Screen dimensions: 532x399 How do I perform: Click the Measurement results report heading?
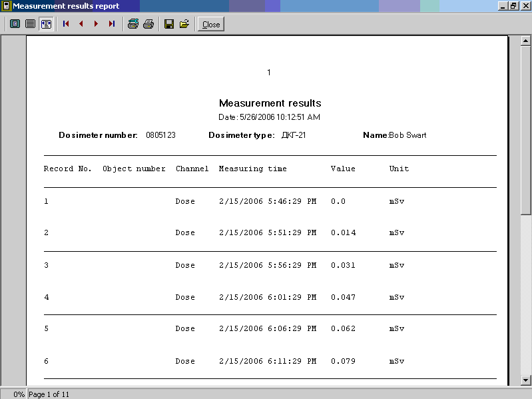tap(270, 103)
